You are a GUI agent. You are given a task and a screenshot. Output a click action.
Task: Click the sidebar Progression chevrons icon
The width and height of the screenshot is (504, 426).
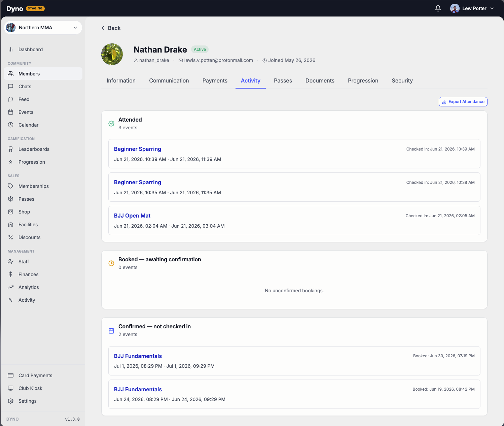11,162
